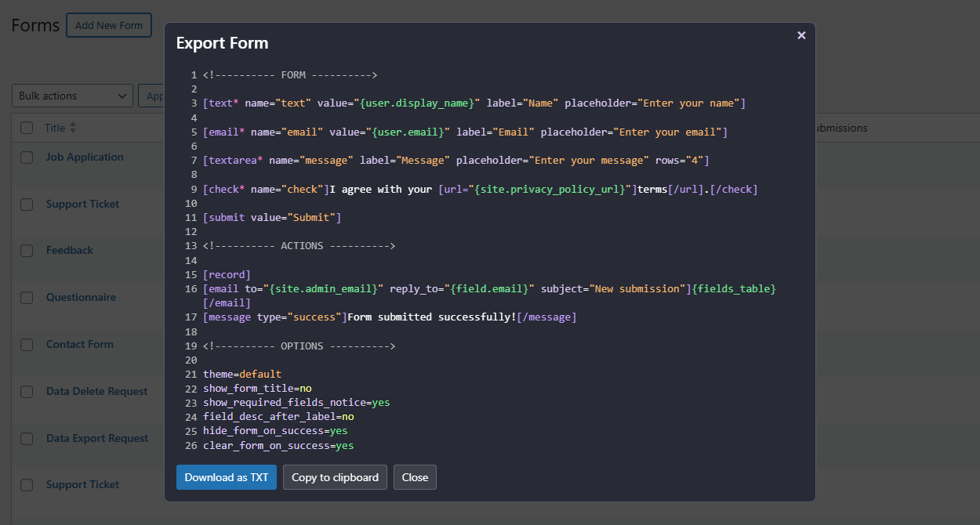Image resolution: width=980 pixels, height=525 pixels.
Task: Check the Data Delete Request checkbox
Action: (26, 391)
